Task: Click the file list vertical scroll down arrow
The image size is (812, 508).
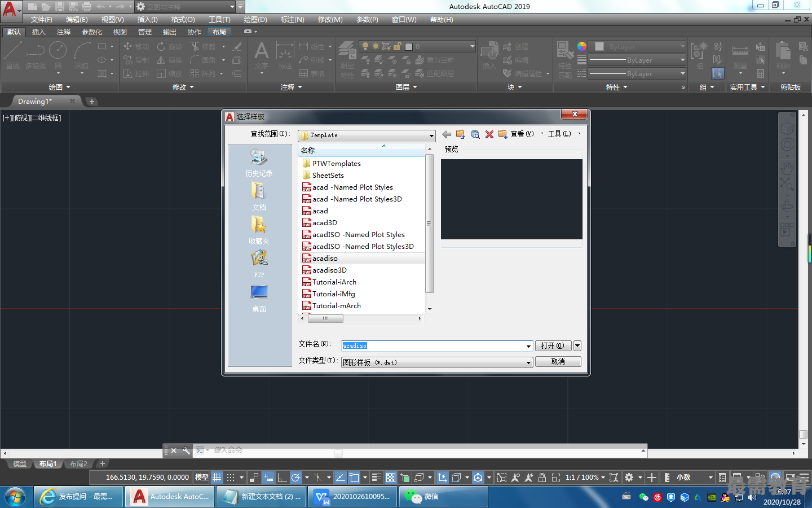Action: [x=430, y=309]
